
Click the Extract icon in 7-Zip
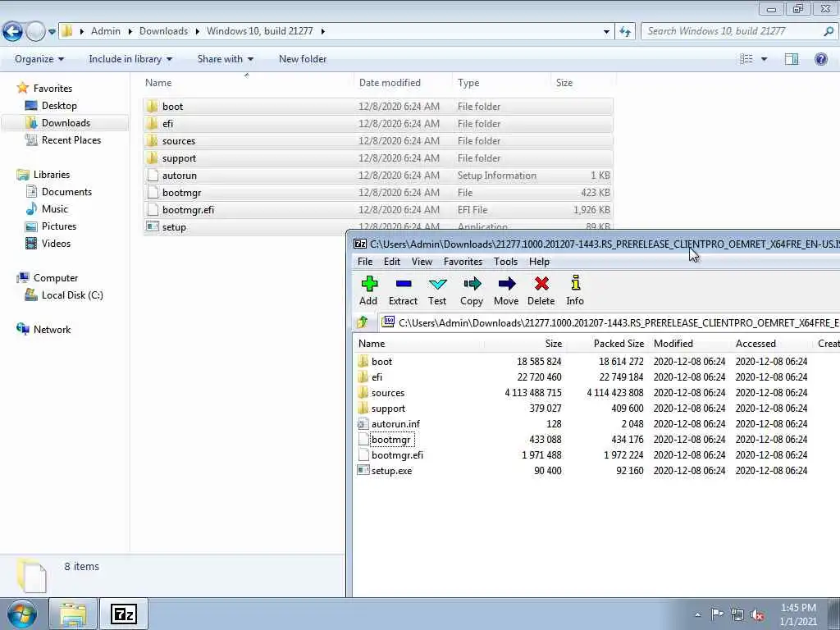click(403, 291)
